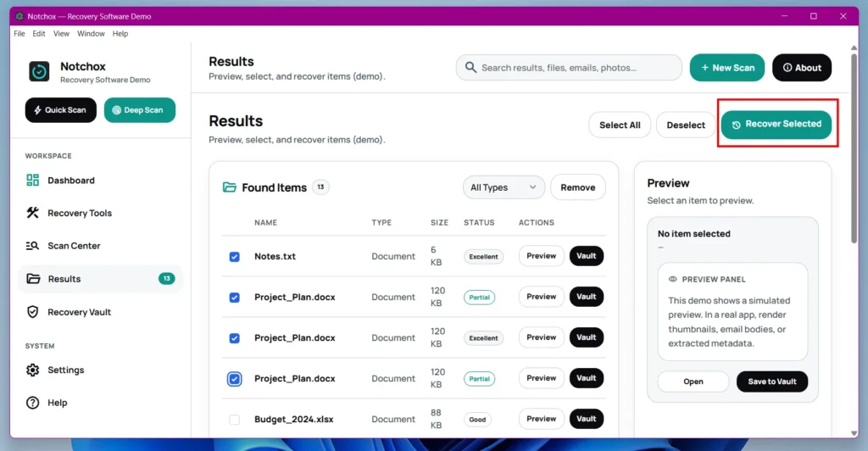
Task: Open the All Types filter dropdown
Action: [504, 187]
